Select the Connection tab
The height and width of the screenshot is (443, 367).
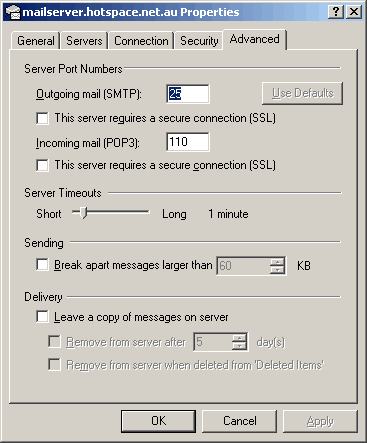tap(141, 41)
